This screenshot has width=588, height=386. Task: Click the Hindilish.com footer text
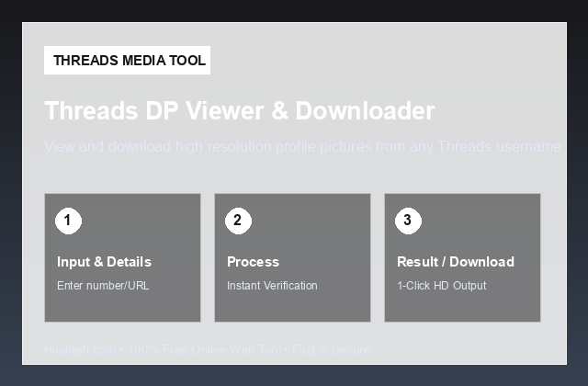pyautogui.click(x=208, y=349)
